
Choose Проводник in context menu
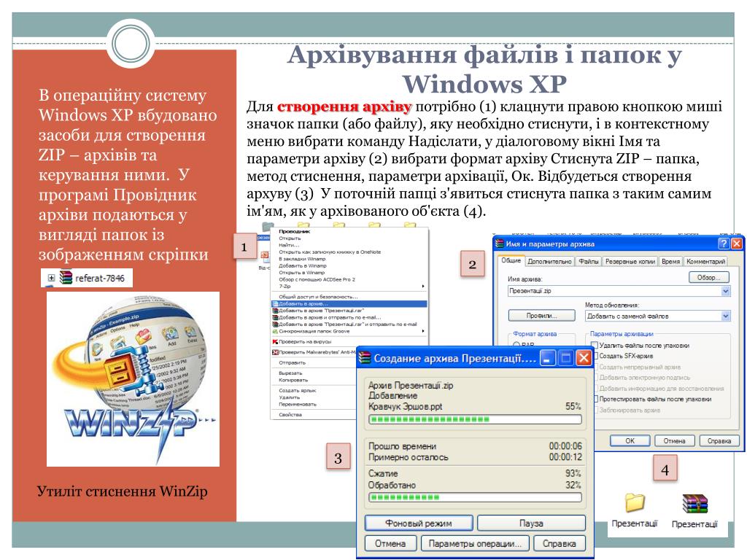click(x=295, y=231)
